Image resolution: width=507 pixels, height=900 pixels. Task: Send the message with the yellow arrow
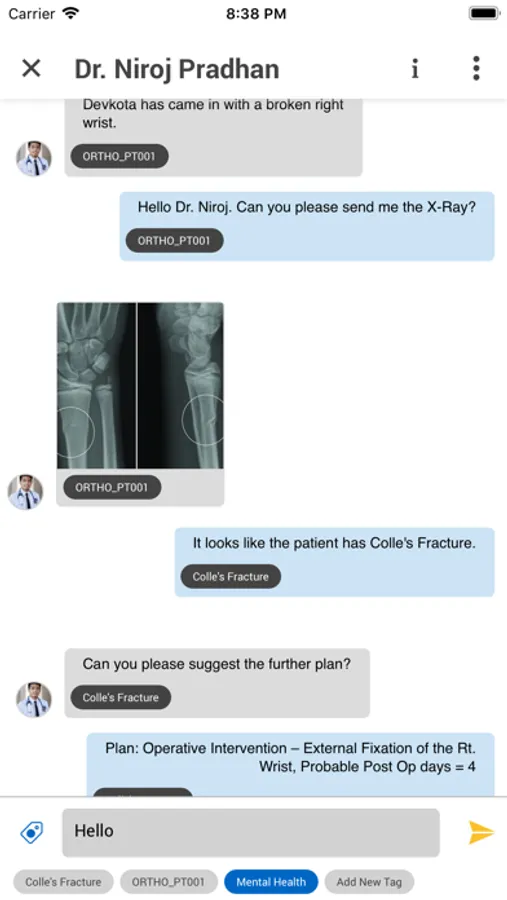pos(481,832)
